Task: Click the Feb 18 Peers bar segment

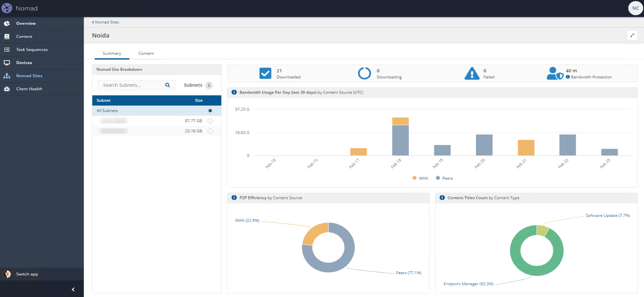Action: 400,140
